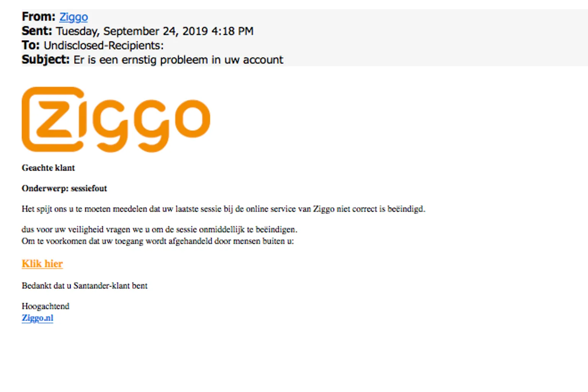The height and width of the screenshot is (392, 588).
Task: Click the 'Bedankt dat u Santander-klant bent' line
Action: click(85, 286)
